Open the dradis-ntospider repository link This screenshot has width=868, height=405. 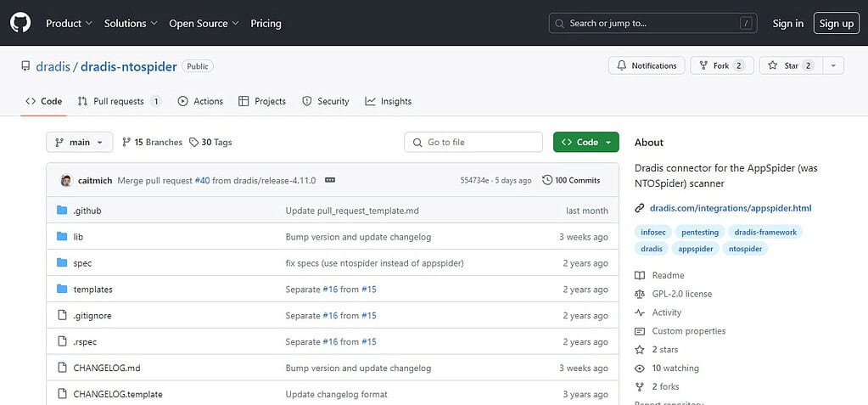click(x=128, y=66)
